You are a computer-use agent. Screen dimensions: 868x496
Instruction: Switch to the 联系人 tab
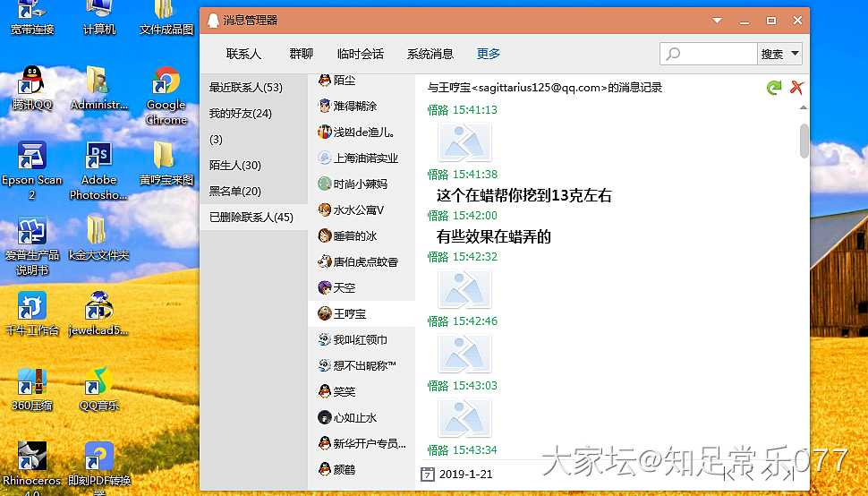pos(243,54)
